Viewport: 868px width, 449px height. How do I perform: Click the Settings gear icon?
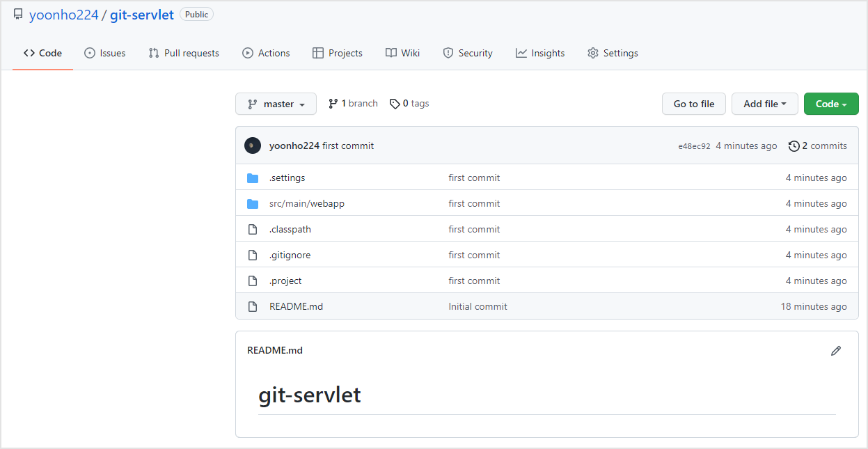[x=593, y=53]
